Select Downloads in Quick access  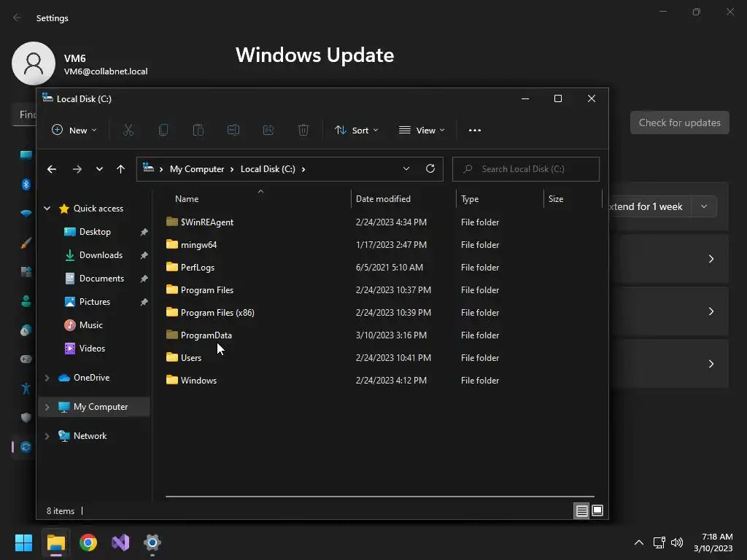coord(101,255)
